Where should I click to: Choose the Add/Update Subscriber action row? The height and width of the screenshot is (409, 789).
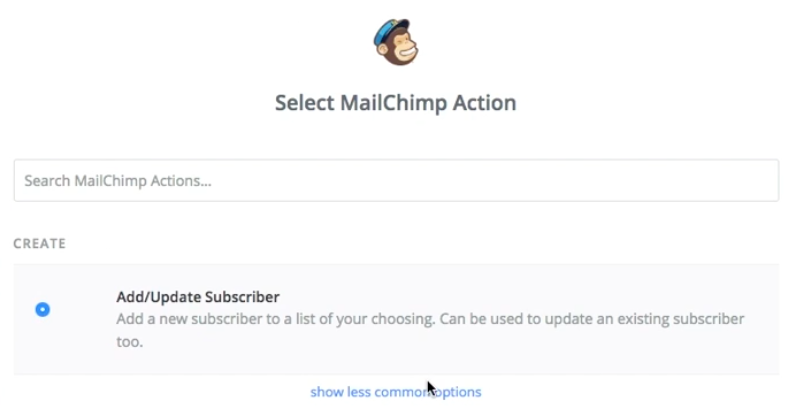(396, 319)
